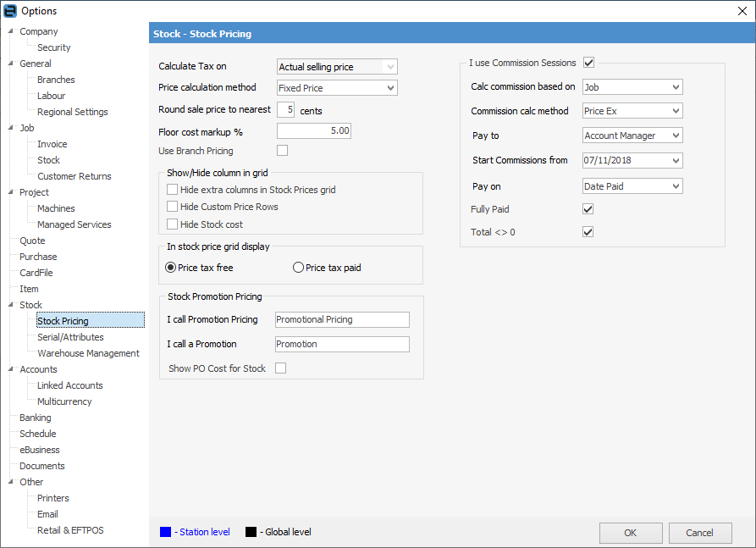Viewport: 756px width, 548px height.
Task: Click the Options window app icon
Action: 11,11
